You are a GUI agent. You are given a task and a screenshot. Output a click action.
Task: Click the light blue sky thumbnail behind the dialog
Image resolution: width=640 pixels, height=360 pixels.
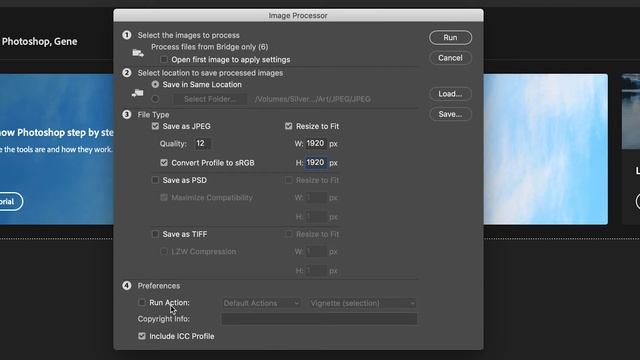coord(545,149)
